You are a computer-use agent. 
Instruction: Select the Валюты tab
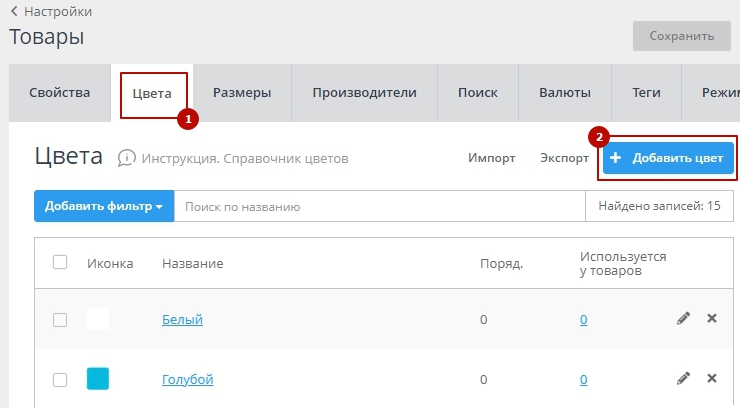pyautogui.click(x=564, y=93)
